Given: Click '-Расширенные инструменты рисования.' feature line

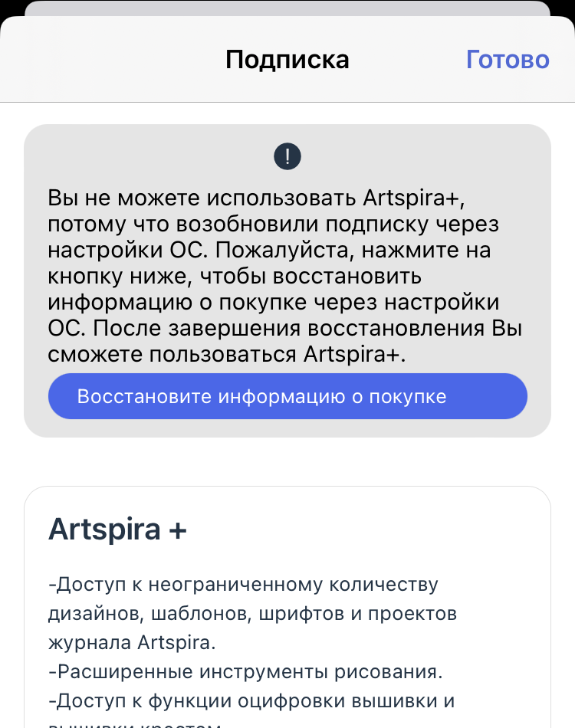Looking at the screenshot, I should point(245,672).
